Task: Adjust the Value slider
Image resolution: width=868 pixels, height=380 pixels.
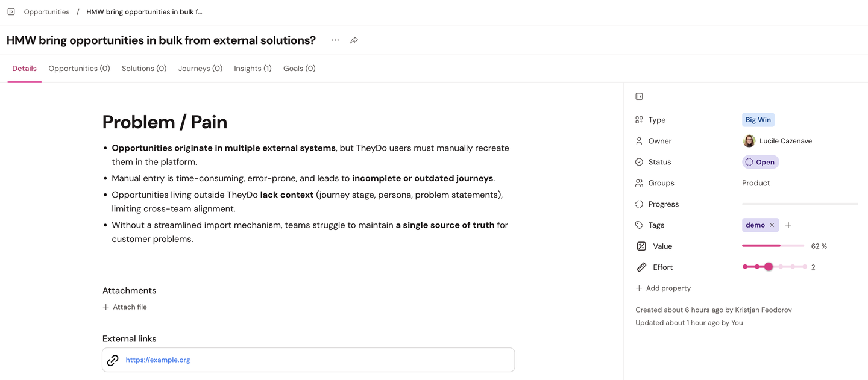Action: (773, 245)
